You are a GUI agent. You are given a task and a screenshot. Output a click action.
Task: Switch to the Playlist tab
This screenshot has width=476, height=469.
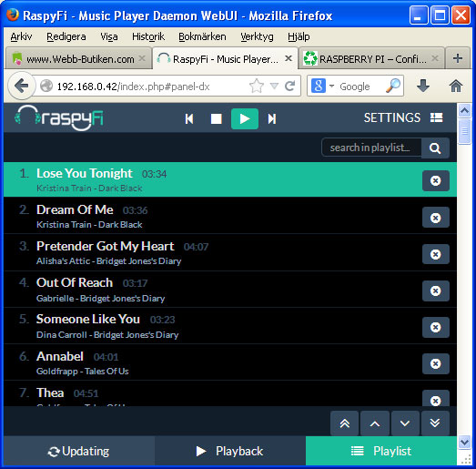pos(381,451)
